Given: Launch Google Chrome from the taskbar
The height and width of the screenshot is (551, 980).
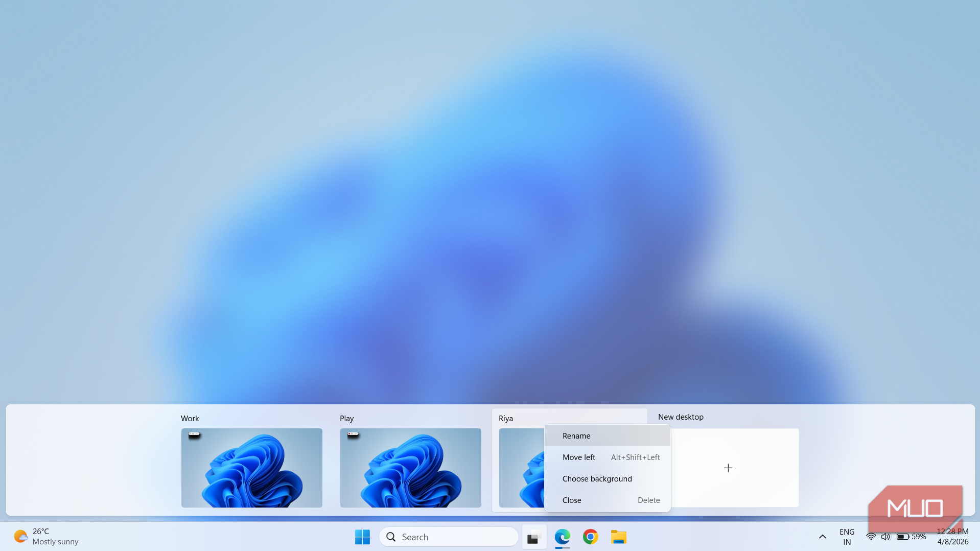Looking at the screenshot, I should click(590, 537).
